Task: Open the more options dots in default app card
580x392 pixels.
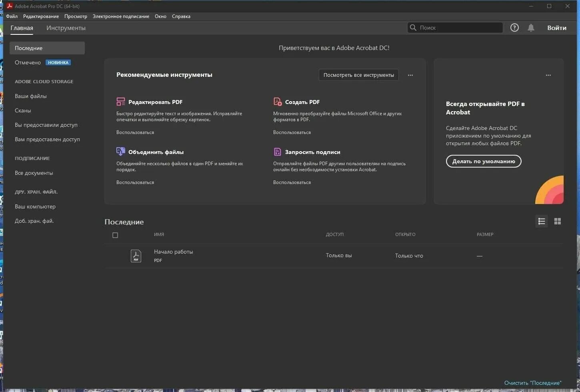Action: pos(548,75)
